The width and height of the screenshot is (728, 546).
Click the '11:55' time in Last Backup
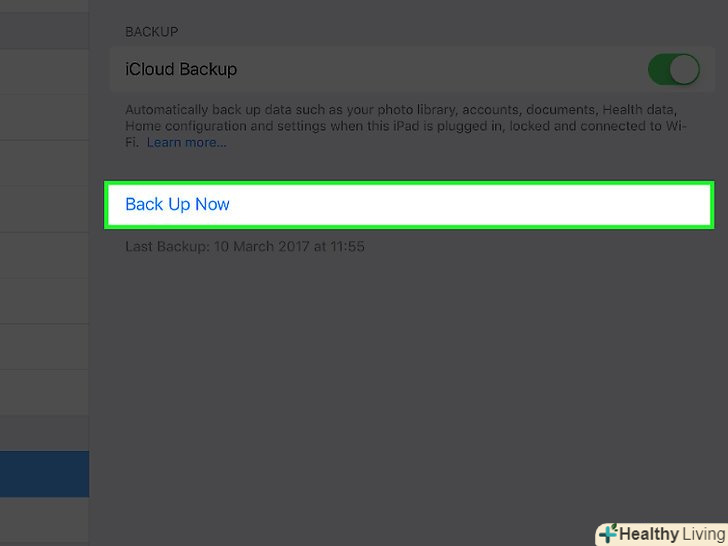point(346,245)
